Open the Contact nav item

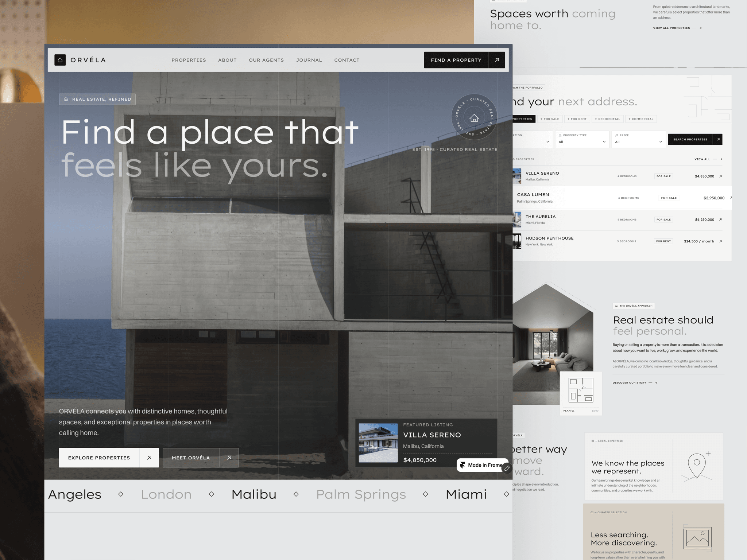[347, 60]
